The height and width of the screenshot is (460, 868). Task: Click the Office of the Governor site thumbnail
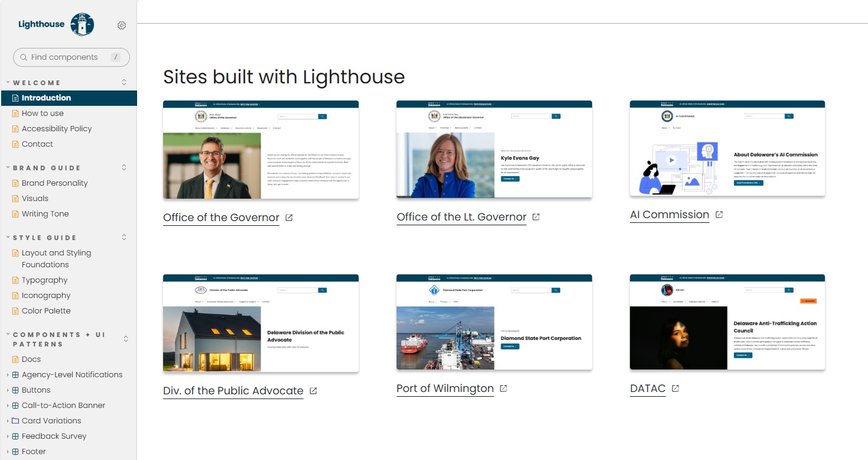(x=261, y=150)
